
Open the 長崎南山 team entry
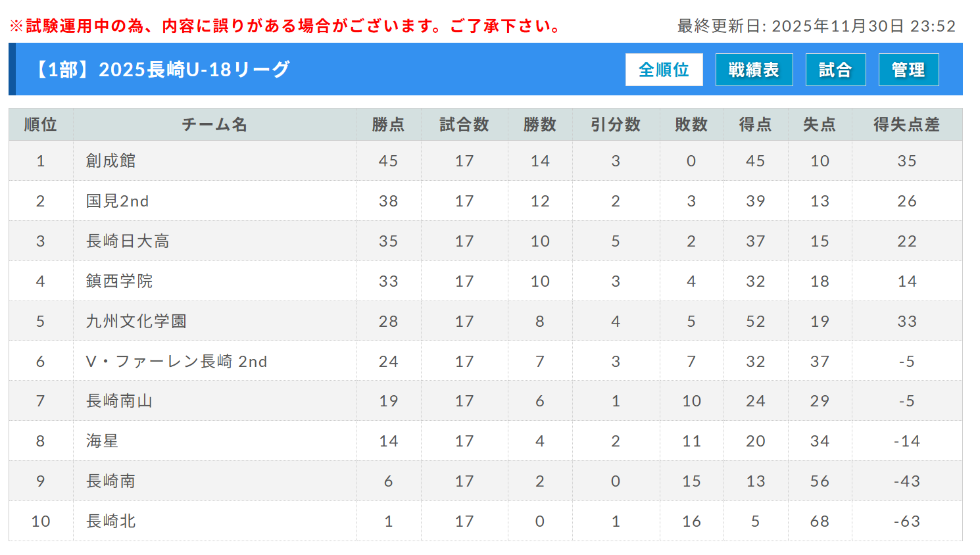pos(119,401)
